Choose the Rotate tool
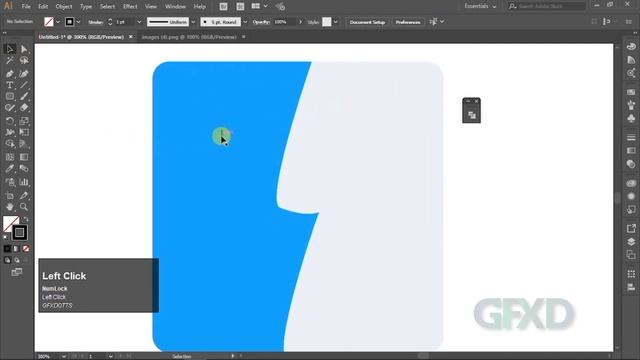This screenshot has width=640, height=360. (x=10, y=121)
